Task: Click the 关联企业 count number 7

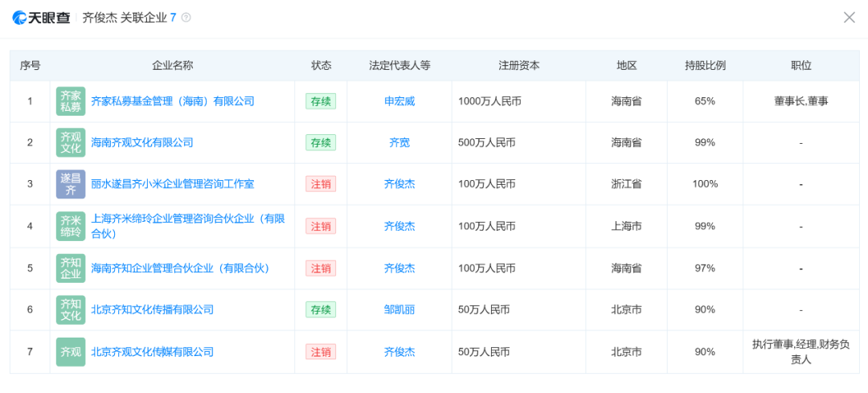Action: (x=174, y=18)
